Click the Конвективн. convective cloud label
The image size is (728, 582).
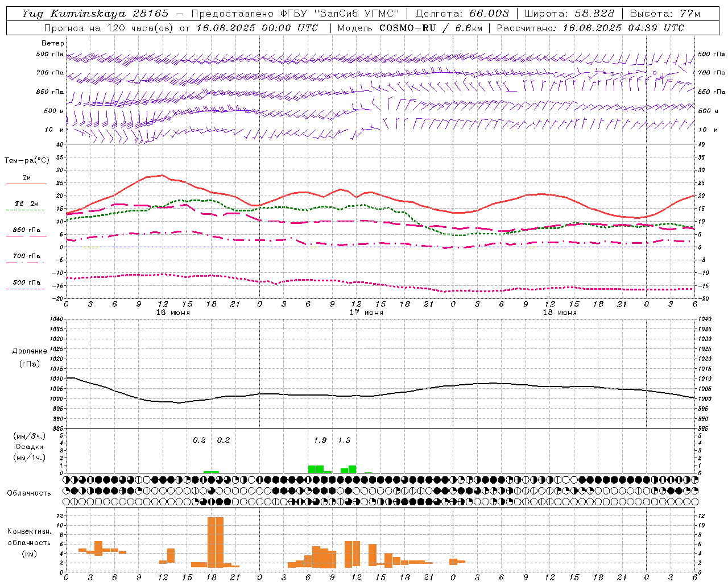point(29,531)
